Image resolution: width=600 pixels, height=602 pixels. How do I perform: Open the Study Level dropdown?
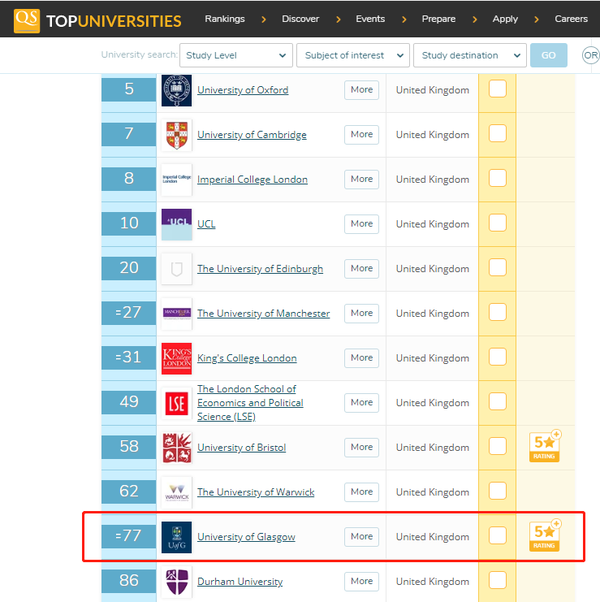[236, 55]
